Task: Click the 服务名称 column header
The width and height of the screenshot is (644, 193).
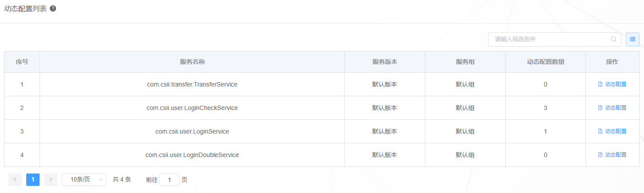Action: 192,62
